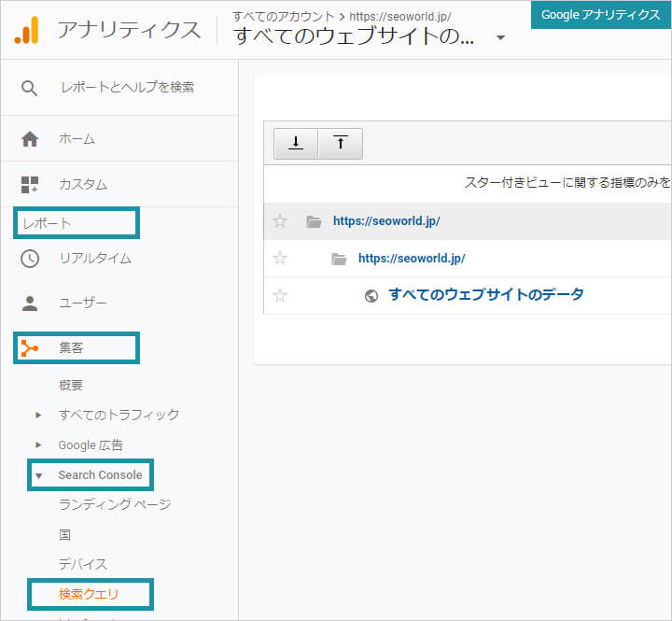Image resolution: width=672 pixels, height=621 pixels.
Task: Click the ホーム house icon
Action: 30,139
